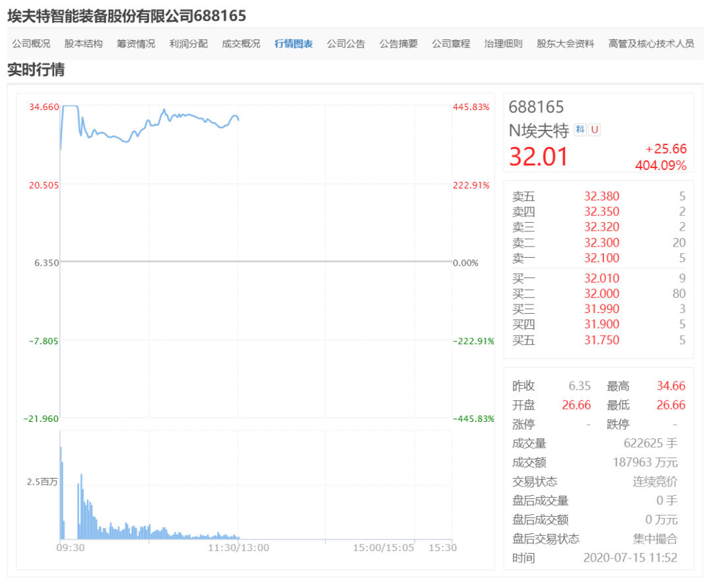Image resolution: width=712 pixels, height=588 pixels.
Task: Click the 卖一 ask price 32.100
Action: pos(601,258)
